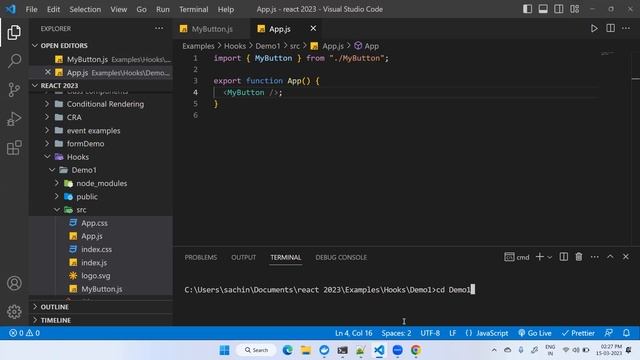Open Run and Debug view

tap(14, 119)
